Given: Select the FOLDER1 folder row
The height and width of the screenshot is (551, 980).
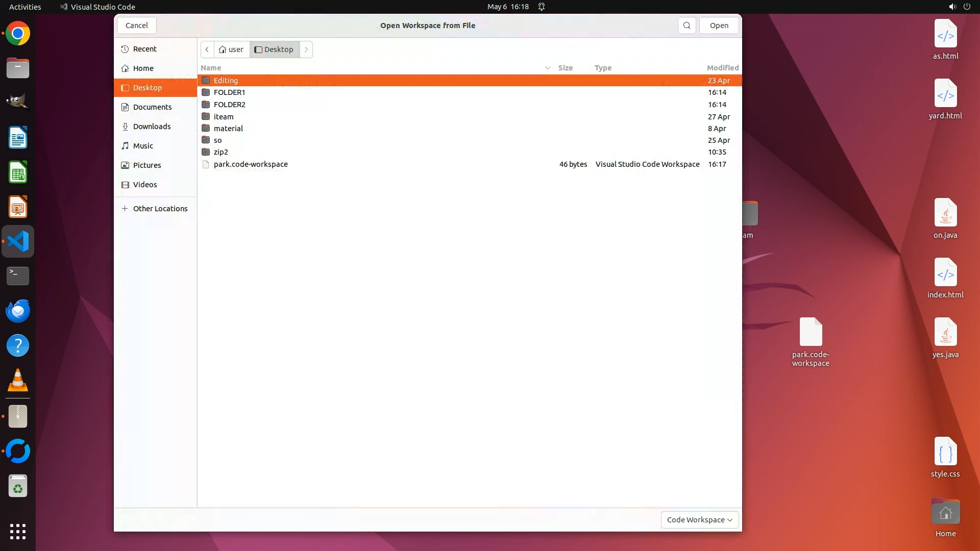Looking at the screenshot, I should (229, 92).
